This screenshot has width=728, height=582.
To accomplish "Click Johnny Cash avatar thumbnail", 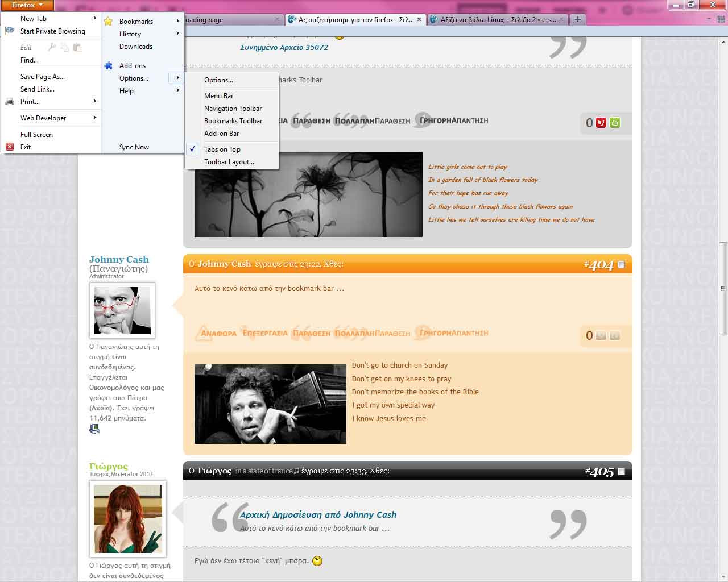I will (x=122, y=311).
